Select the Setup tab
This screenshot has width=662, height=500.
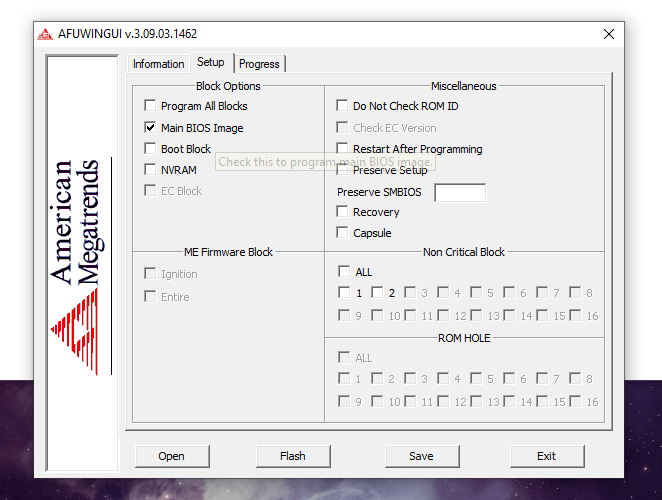pyautogui.click(x=211, y=62)
